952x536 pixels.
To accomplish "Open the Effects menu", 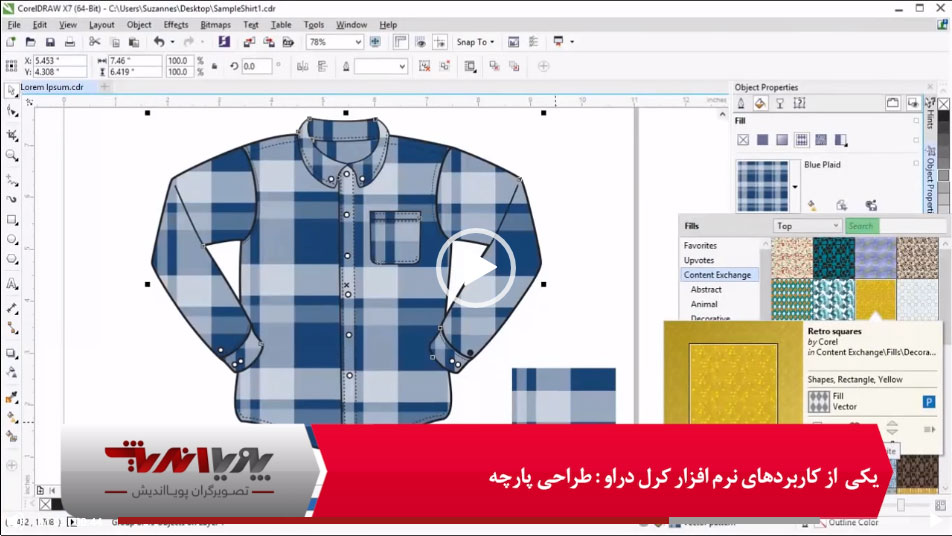I will [x=175, y=25].
